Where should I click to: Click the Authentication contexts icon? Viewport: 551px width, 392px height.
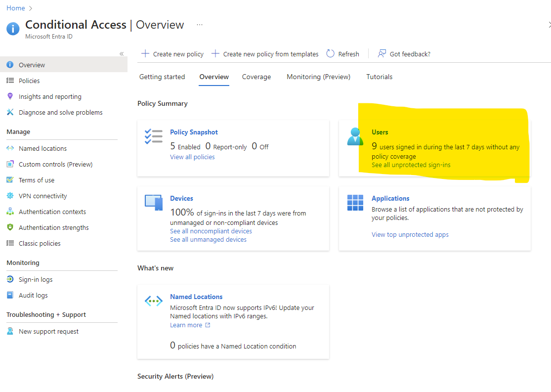(10, 212)
